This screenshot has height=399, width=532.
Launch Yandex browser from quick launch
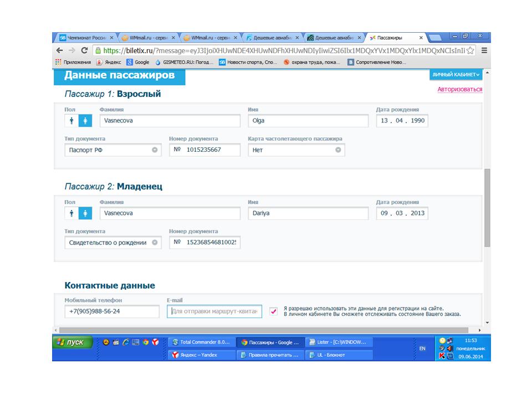pos(155,342)
